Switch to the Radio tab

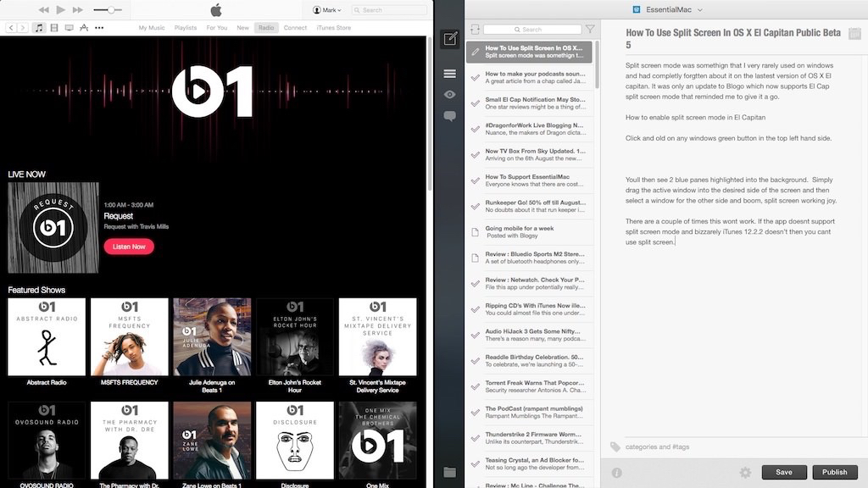click(x=266, y=28)
